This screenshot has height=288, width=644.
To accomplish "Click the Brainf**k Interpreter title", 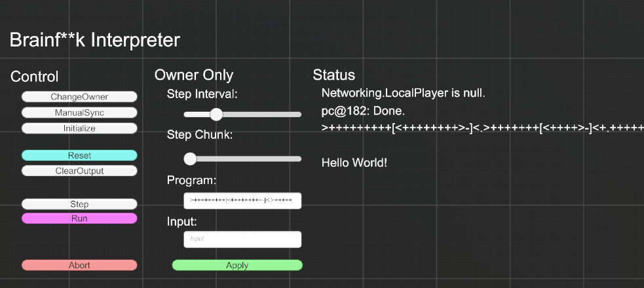I will (x=95, y=40).
